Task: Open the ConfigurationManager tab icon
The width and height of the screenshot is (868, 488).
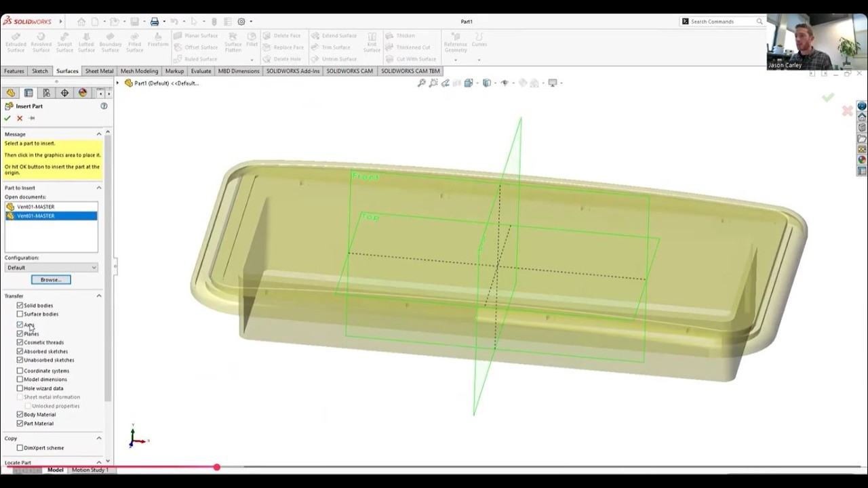Action: pyautogui.click(x=46, y=93)
